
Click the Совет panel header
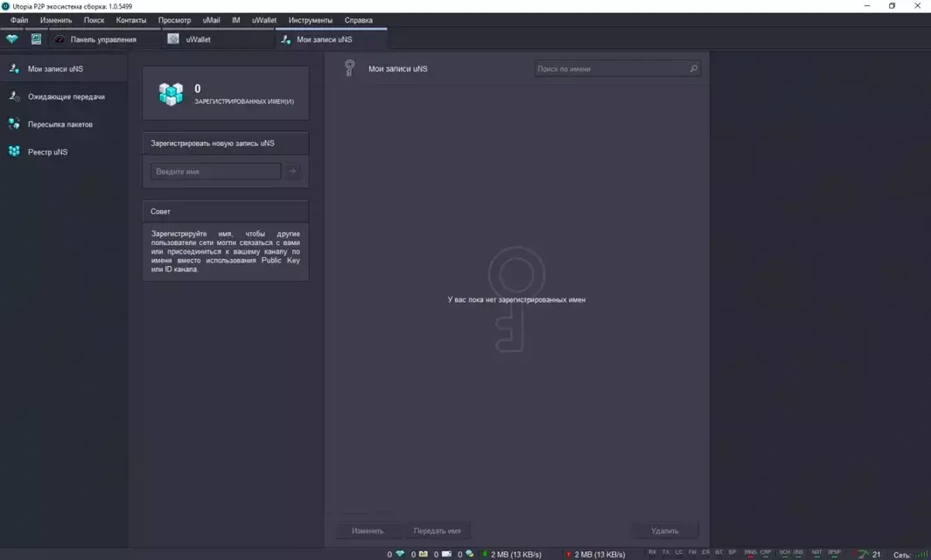pos(226,212)
